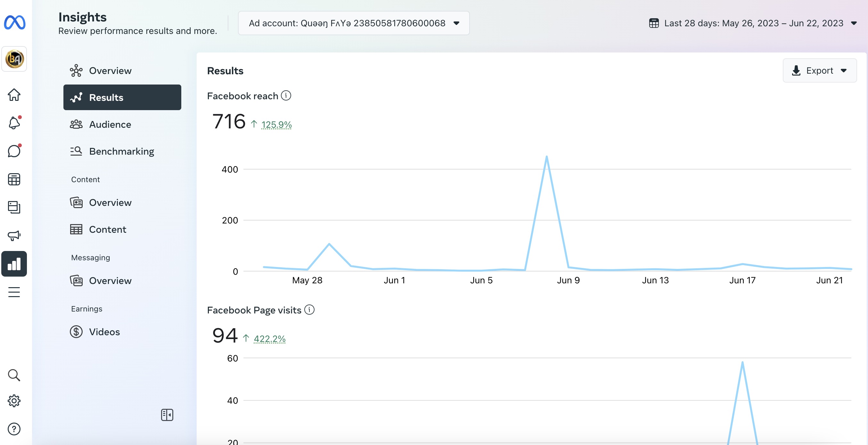Click the Facebook reach chart title

tap(242, 96)
